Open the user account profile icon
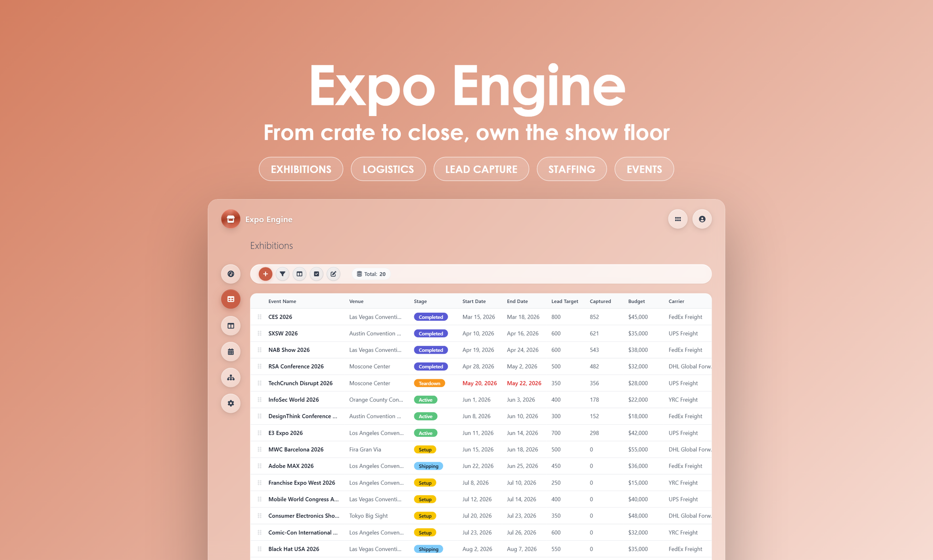This screenshot has height=560, width=933. [x=702, y=219]
